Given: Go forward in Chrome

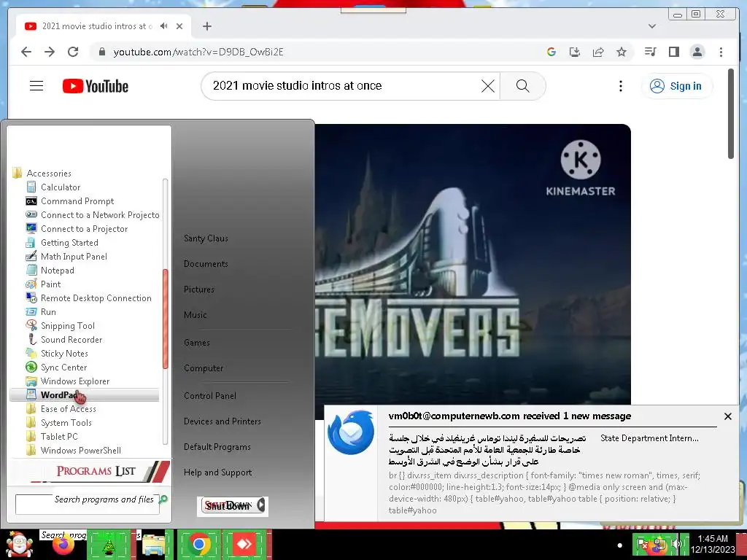Looking at the screenshot, I should [x=50, y=52].
